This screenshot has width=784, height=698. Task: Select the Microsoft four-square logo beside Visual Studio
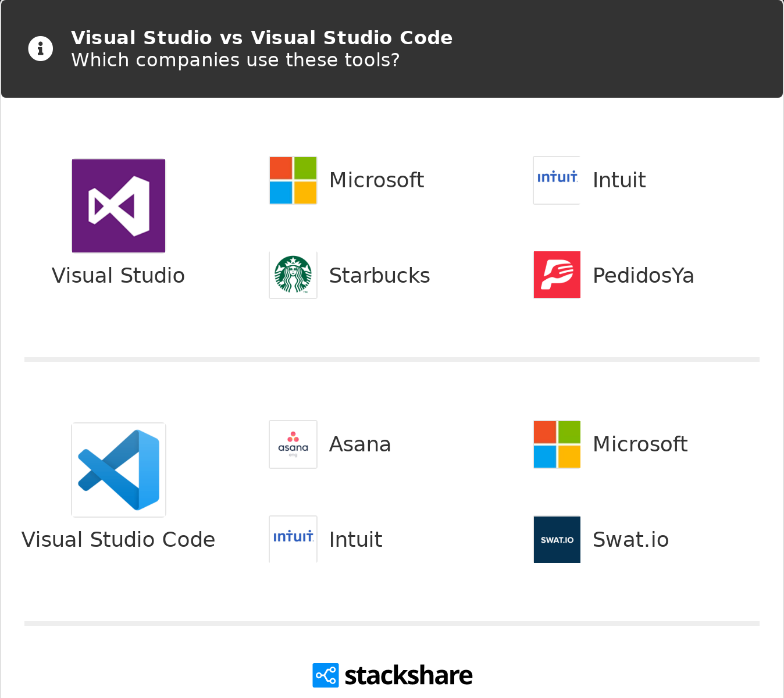293,180
